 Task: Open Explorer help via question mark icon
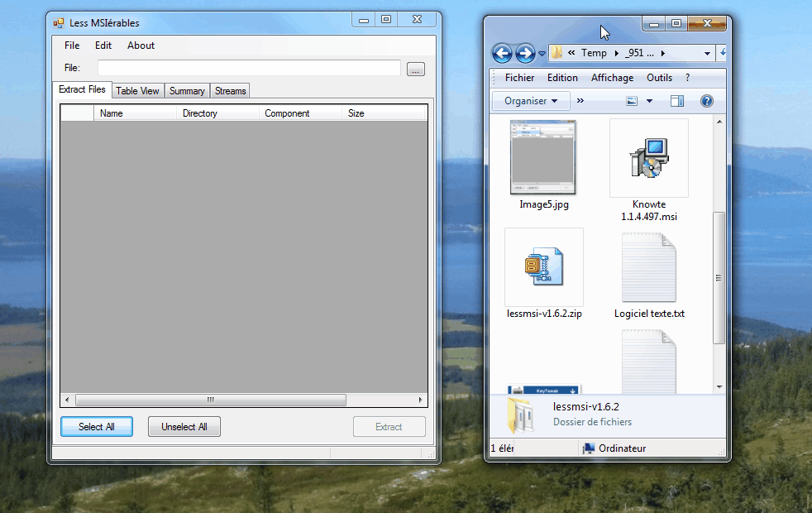(x=706, y=101)
